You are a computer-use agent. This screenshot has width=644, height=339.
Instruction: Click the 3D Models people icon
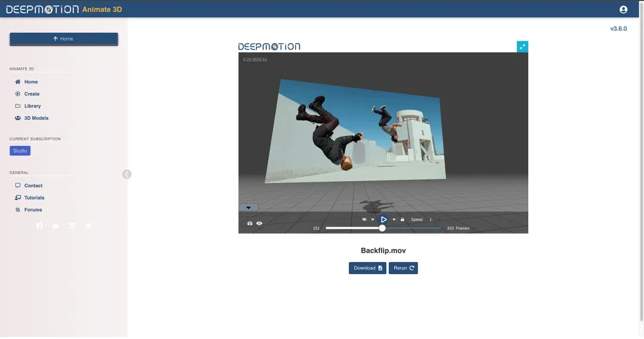[18, 118]
